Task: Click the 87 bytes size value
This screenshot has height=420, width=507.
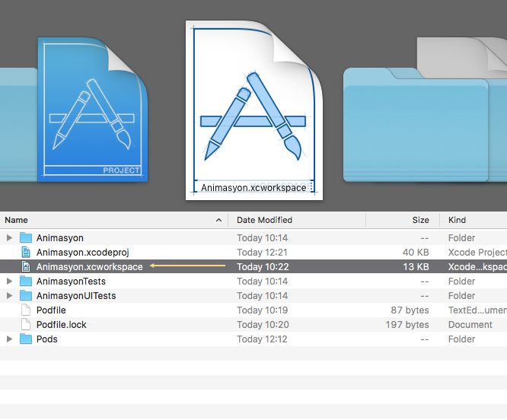Action: [x=410, y=310]
